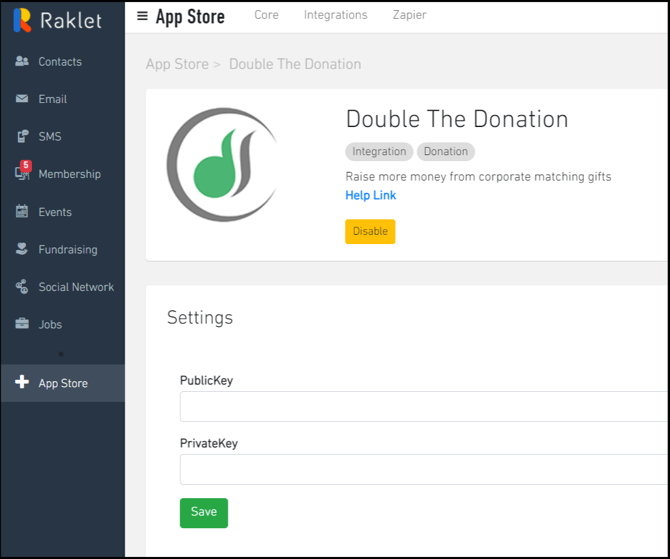The image size is (670, 559).
Task: Click the Raklet logo icon
Action: (x=22, y=20)
